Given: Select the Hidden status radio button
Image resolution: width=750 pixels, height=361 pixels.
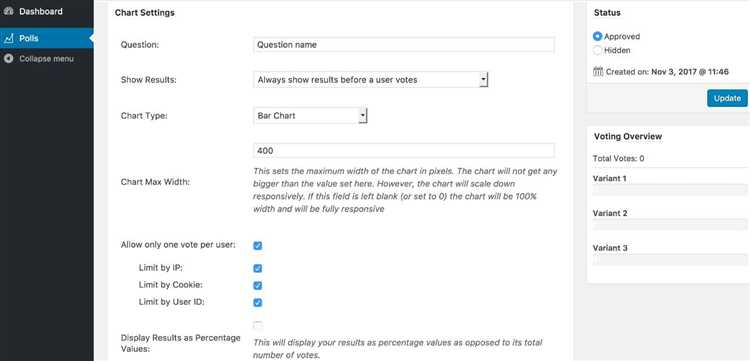Looking at the screenshot, I should click(597, 50).
